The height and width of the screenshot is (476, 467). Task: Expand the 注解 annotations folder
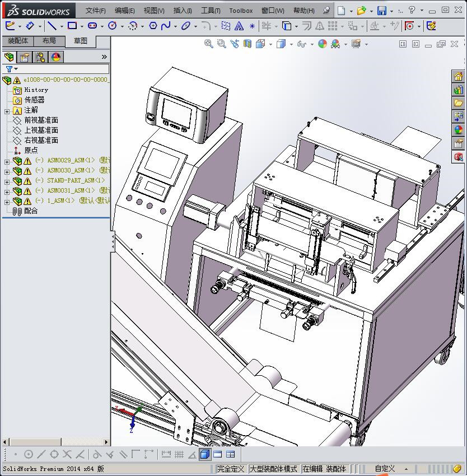pyautogui.click(x=7, y=111)
